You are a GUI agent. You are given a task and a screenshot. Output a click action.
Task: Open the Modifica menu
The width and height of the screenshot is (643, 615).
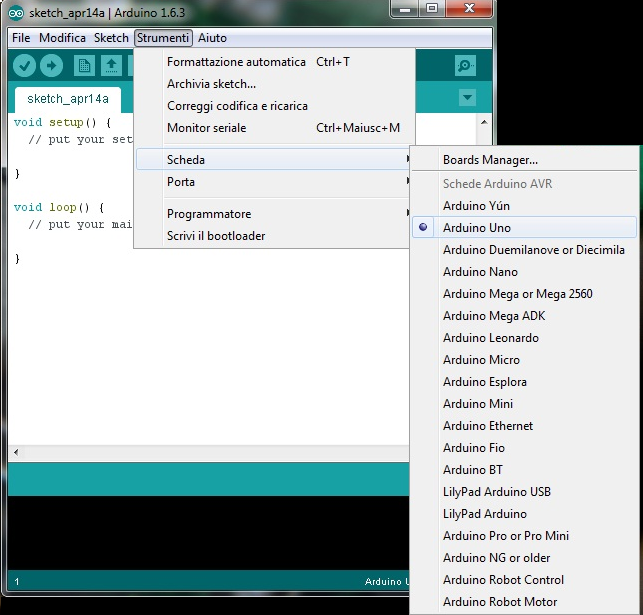(x=62, y=38)
